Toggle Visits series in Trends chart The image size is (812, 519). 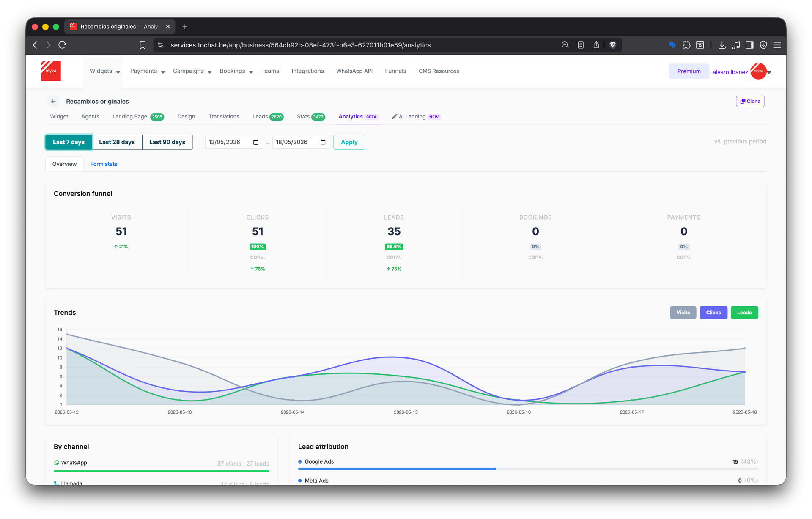tap(683, 313)
